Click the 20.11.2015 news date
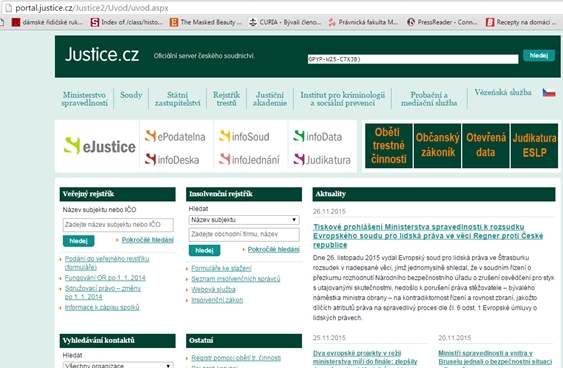This screenshot has width=563, height=368. (x=455, y=337)
